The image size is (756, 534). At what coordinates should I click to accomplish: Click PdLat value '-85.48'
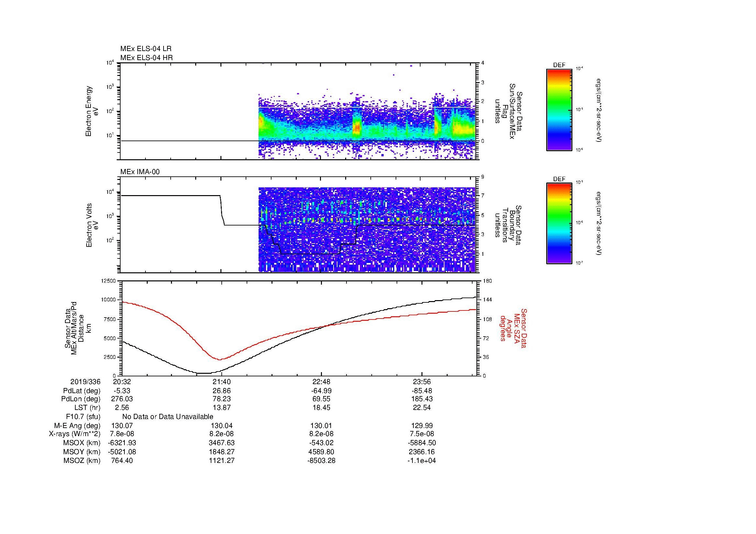point(422,391)
